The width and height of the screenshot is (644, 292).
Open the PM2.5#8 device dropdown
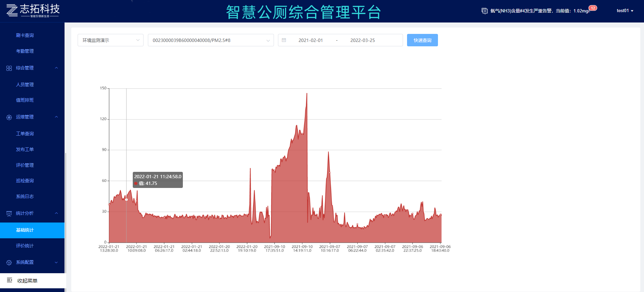point(210,40)
